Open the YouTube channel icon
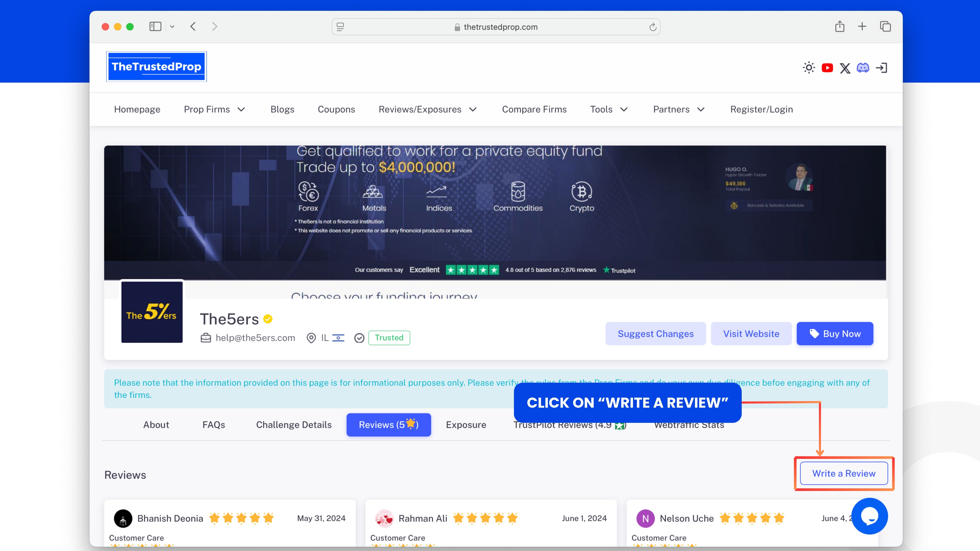980x551 pixels. point(827,68)
